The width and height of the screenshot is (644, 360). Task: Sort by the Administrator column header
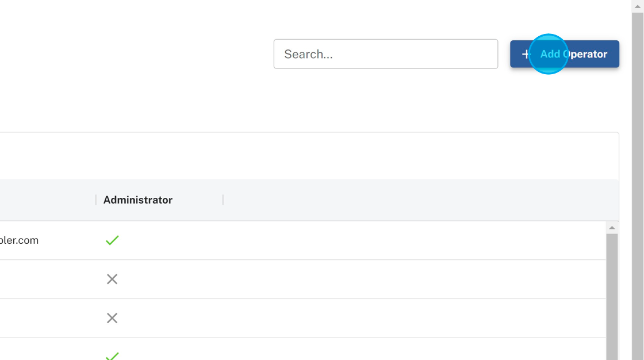click(138, 200)
